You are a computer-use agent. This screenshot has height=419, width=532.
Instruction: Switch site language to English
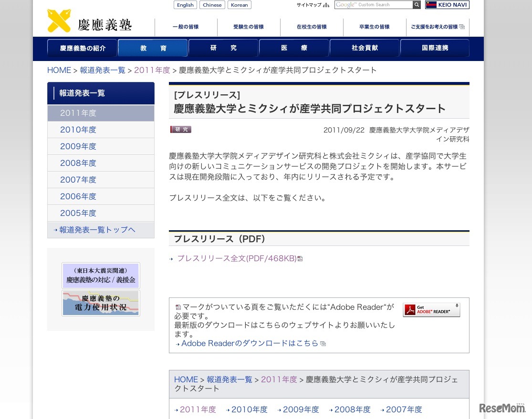click(185, 5)
